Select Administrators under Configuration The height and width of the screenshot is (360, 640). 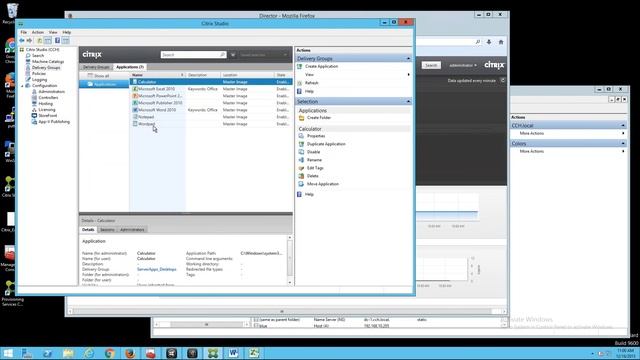point(51,92)
